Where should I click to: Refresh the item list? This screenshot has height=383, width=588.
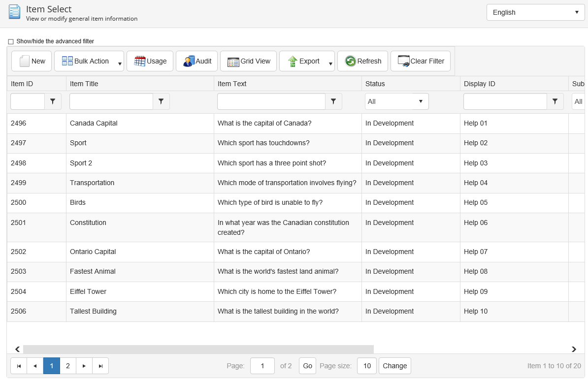pyautogui.click(x=363, y=61)
